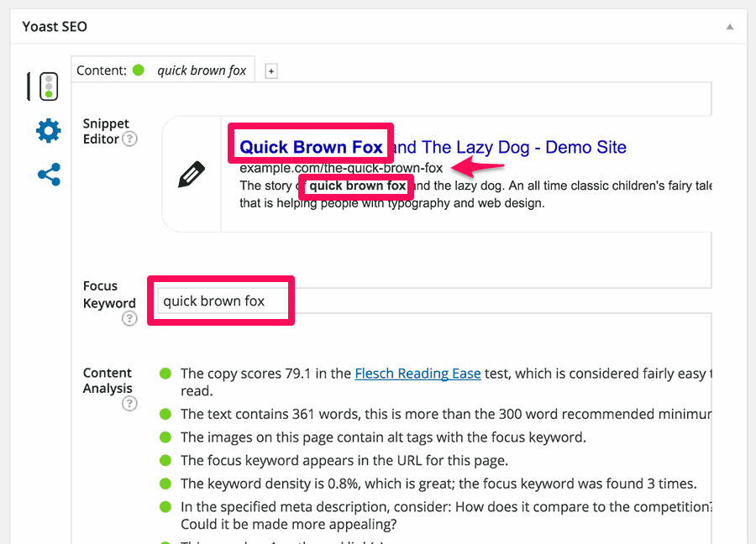Click the Yoast SEO panel heading
This screenshot has height=544, width=756.
coord(55,27)
